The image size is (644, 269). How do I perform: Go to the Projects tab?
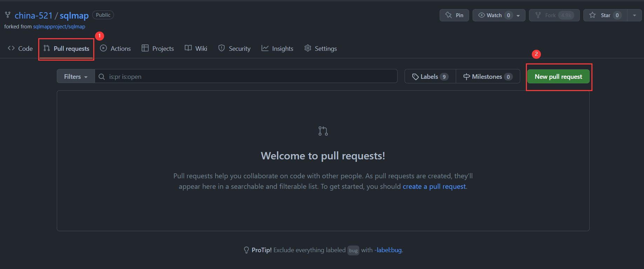pyautogui.click(x=158, y=48)
